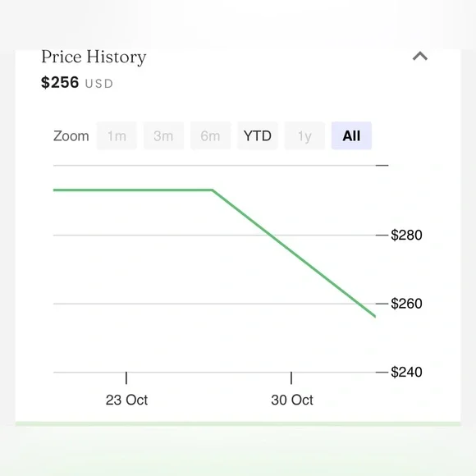Select the 6m zoom range
Viewport: 476px width, 476px height.
click(x=210, y=135)
